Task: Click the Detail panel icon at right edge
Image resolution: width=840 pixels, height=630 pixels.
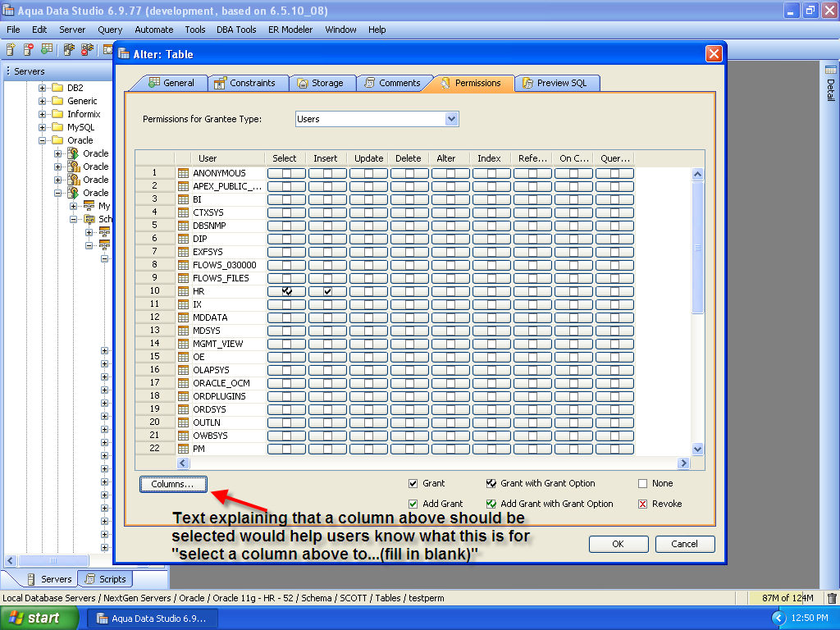Action: pyautogui.click(x=830, y=71)
